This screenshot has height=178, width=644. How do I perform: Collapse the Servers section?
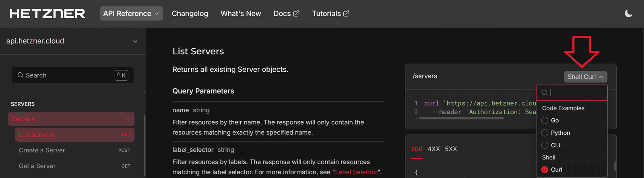[x=71, y=119]
